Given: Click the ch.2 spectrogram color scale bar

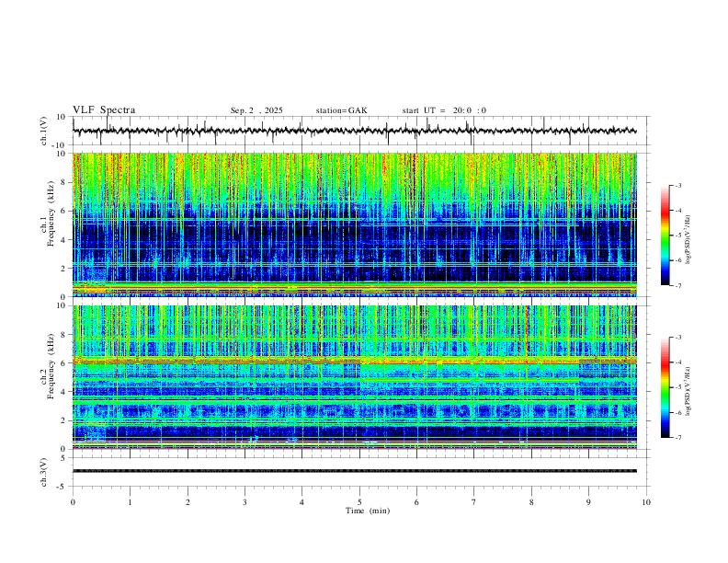Looking at the screenshot, I should 665,387.
